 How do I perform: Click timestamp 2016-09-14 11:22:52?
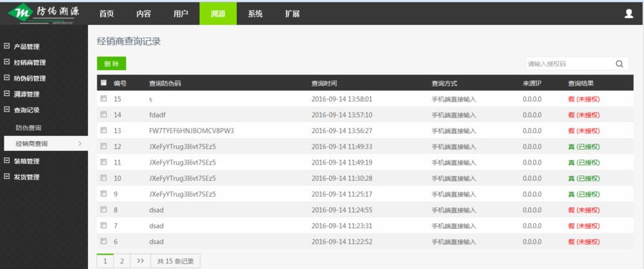[342, 242]
